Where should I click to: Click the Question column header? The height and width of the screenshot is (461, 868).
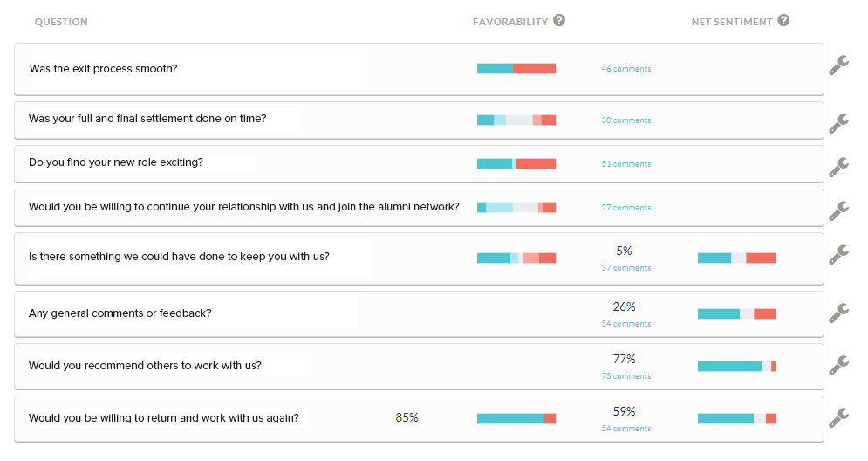tap(61, 22)
